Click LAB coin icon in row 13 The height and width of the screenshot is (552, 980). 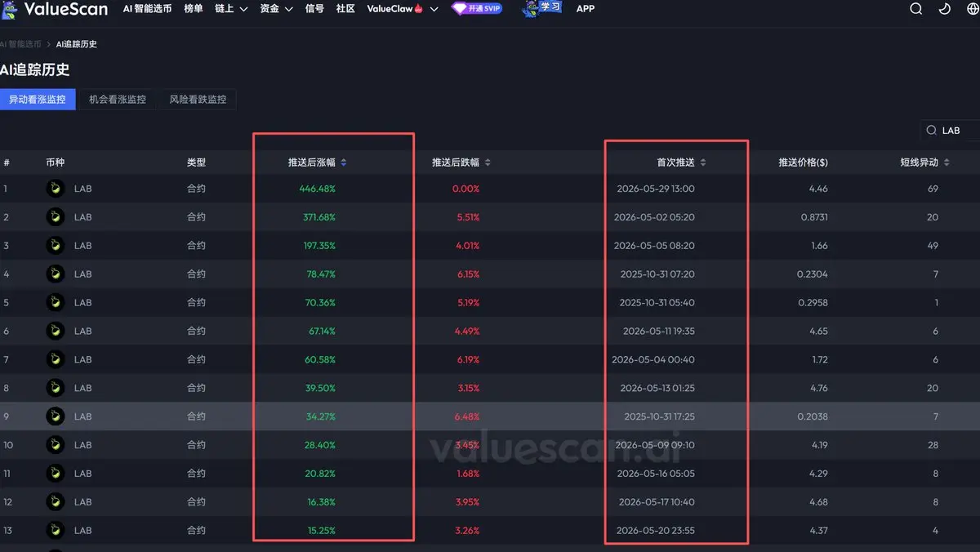55,531
